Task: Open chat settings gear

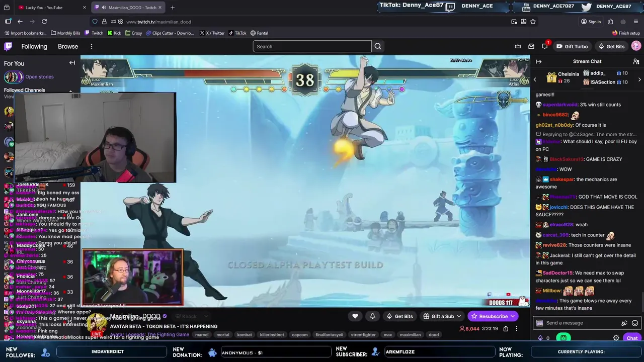Action: pyautogui.click(x=616, y=338)
